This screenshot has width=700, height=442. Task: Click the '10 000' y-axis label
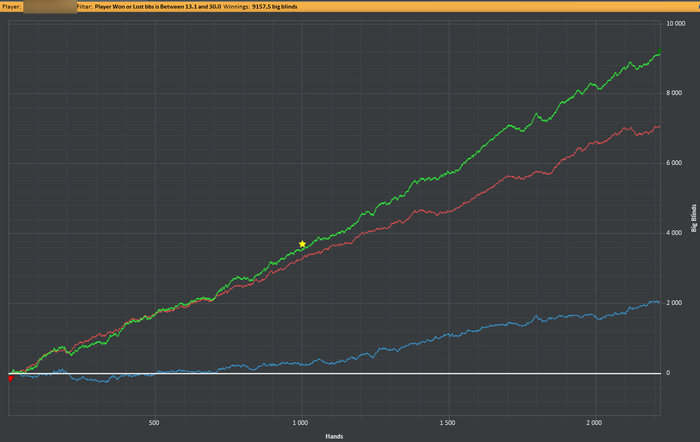point(675,24)
